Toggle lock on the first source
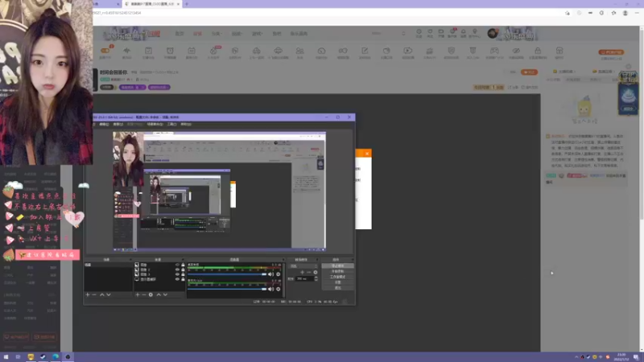The image size is (644, 362). pos(183,265)
